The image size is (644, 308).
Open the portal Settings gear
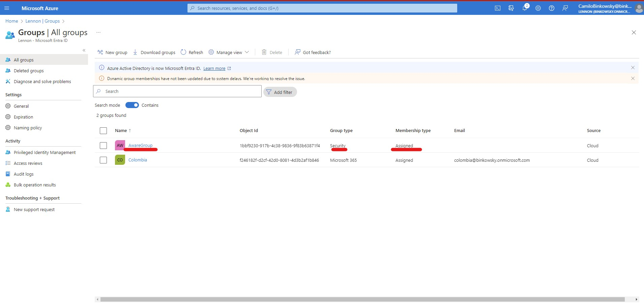[x=538, y=8]
